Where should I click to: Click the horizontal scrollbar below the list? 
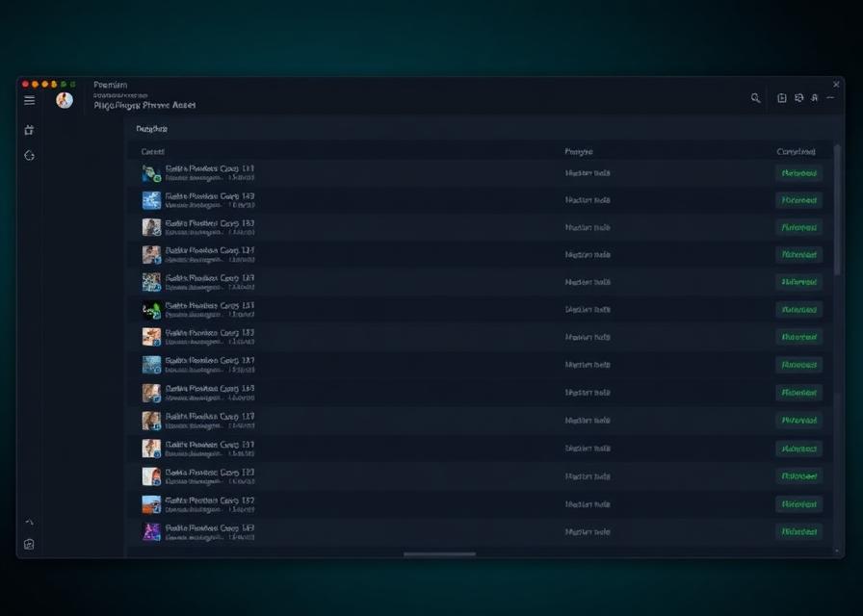439,554
